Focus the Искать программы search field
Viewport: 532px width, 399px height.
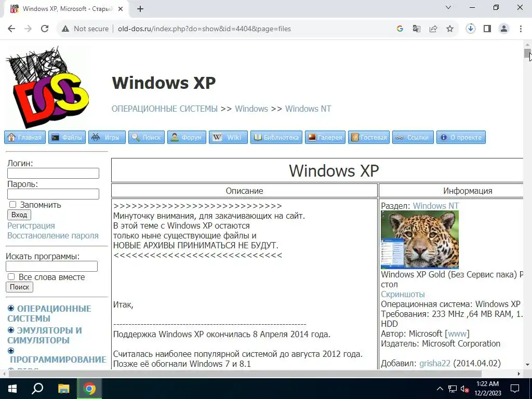point(51,267)
